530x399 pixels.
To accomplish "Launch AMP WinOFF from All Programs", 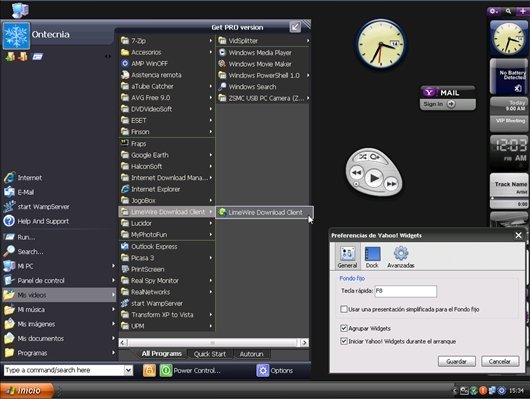I will (x=167, y=64).
